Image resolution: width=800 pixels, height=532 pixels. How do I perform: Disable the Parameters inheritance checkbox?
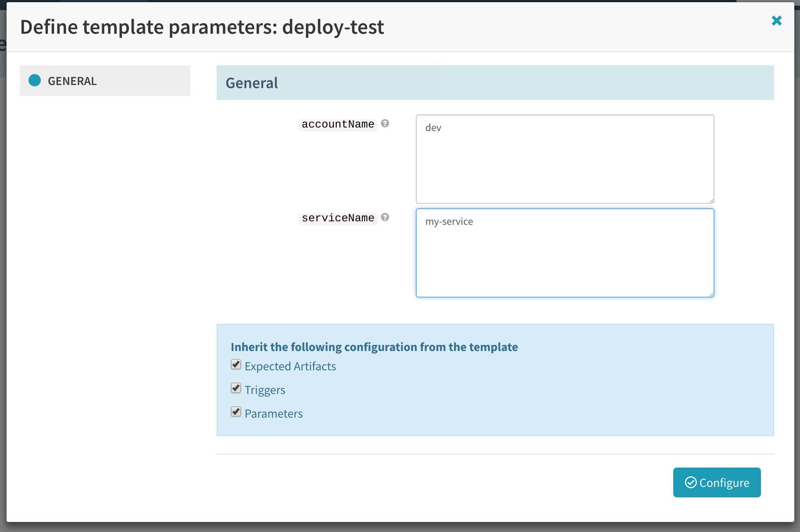(236, 412)
